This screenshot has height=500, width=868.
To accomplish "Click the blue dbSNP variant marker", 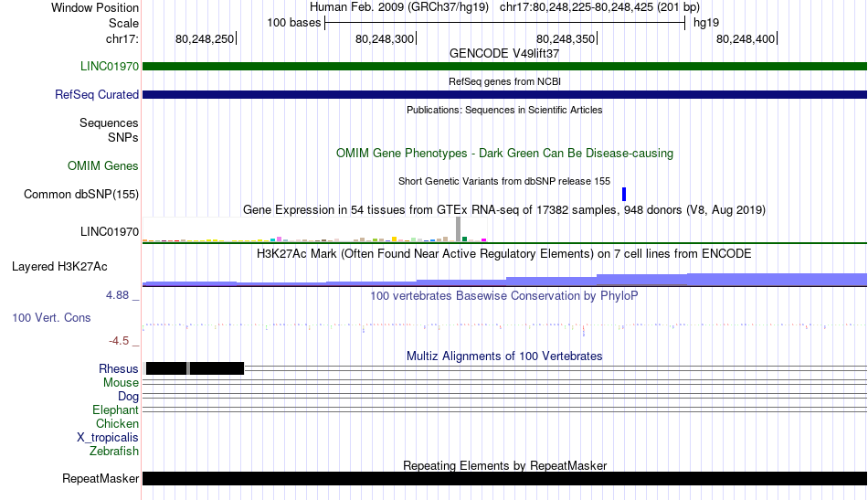I will 624,195.
